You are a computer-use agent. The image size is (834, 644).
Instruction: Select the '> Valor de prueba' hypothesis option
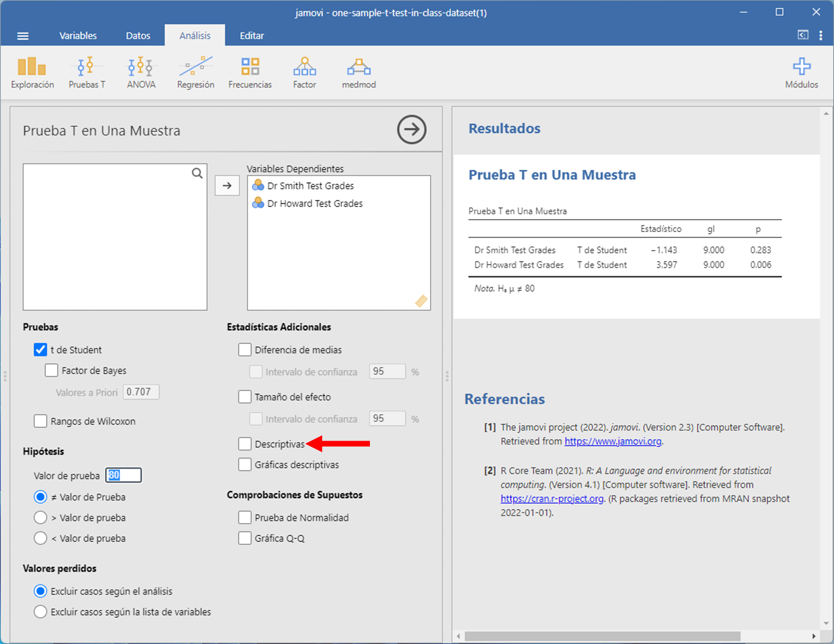[40, 518]
